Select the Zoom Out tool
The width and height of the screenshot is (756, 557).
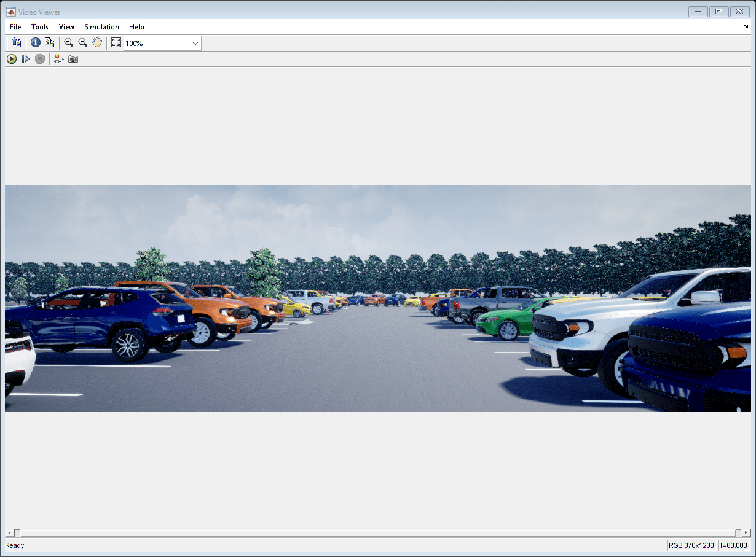click(x=82, y=43)
